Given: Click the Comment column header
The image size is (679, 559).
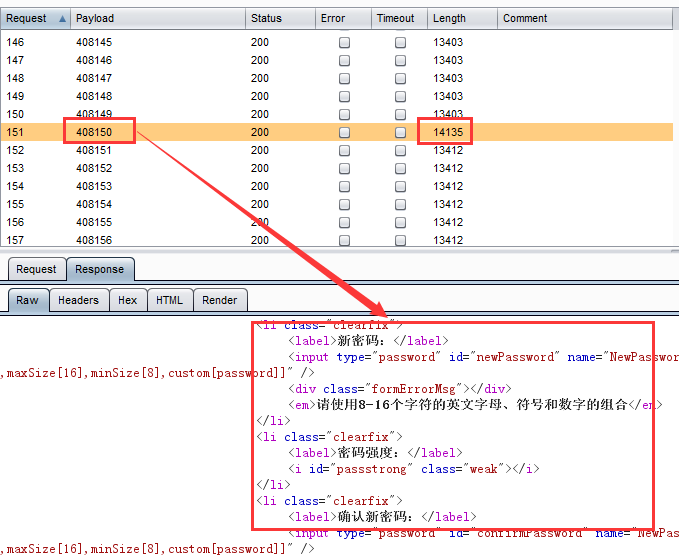Looking at the screenshot, I should (x=585, y=19).
